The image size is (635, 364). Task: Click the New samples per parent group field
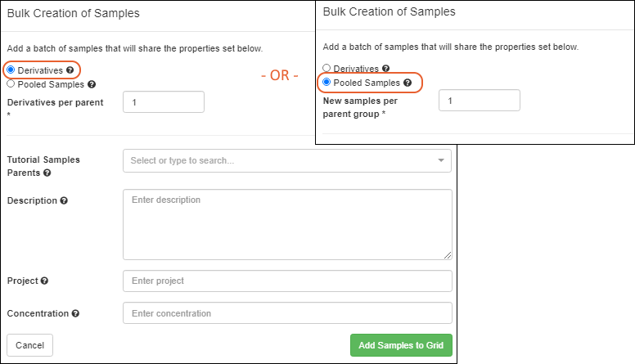(x=479, y=100)
